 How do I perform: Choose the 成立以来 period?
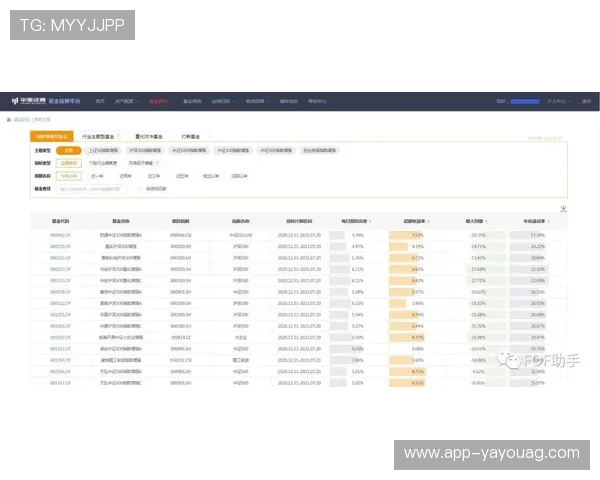(211, 176)
